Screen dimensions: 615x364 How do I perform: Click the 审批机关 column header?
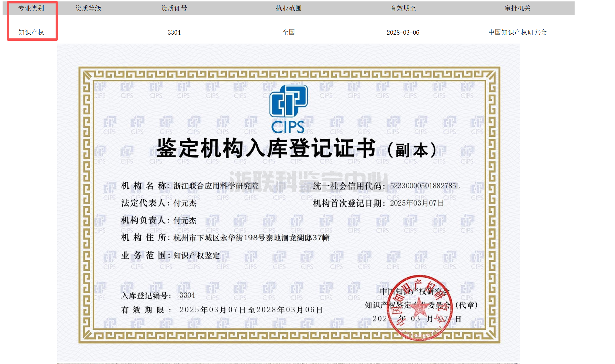click(x=518, y=8)
